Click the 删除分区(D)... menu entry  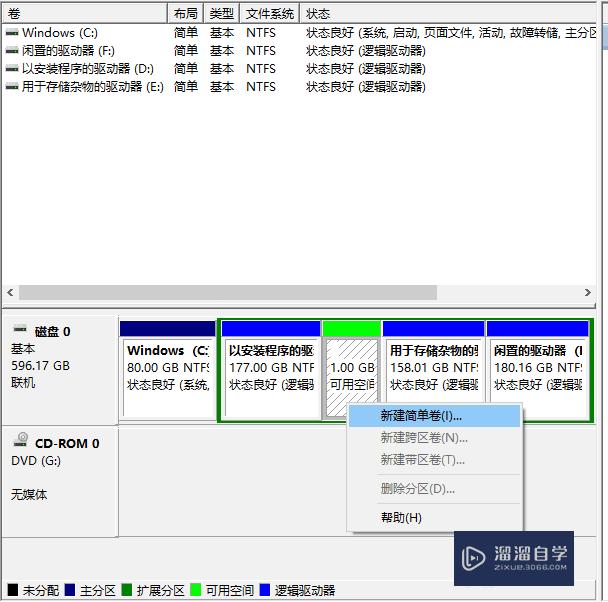[x=434, y=489]
